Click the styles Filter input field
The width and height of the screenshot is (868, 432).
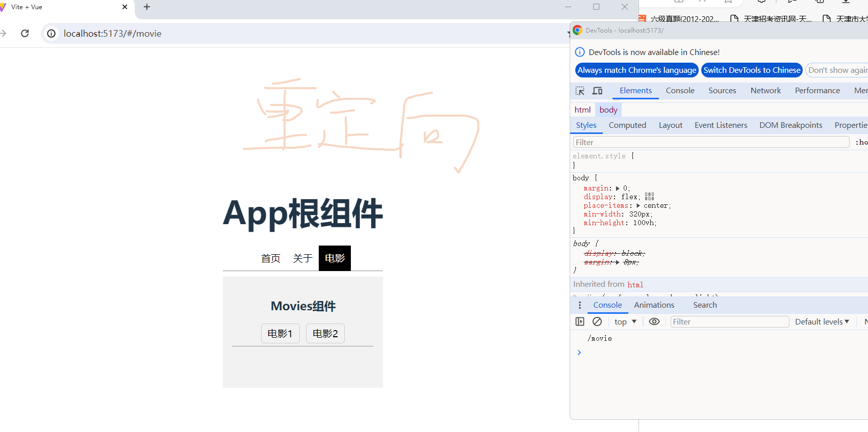click(x=711, y=142)
